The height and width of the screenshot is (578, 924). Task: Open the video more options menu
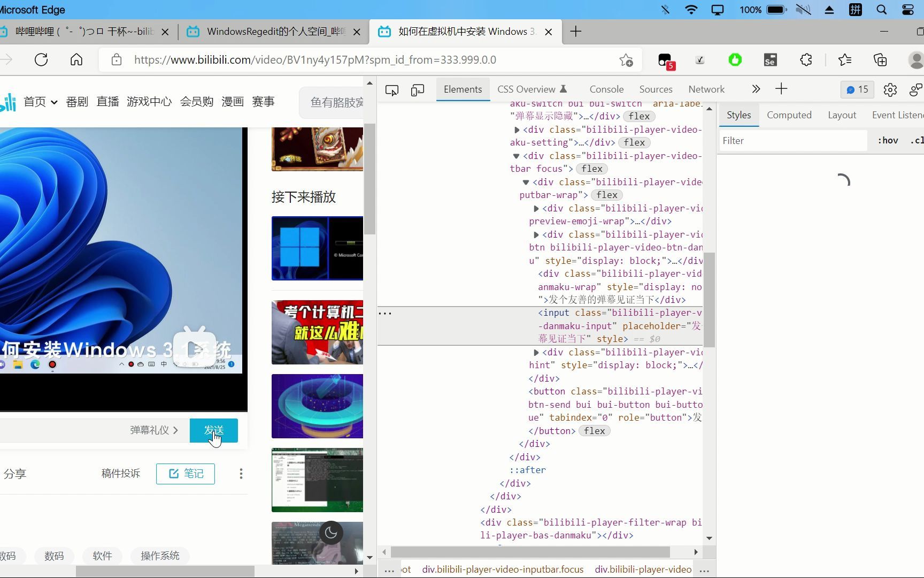tap(241, 474)
